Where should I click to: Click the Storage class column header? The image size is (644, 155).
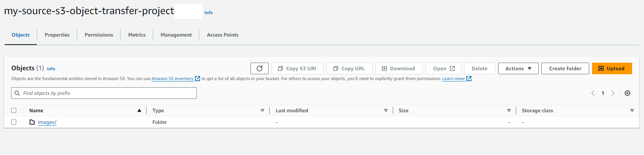tap(537, 110)
